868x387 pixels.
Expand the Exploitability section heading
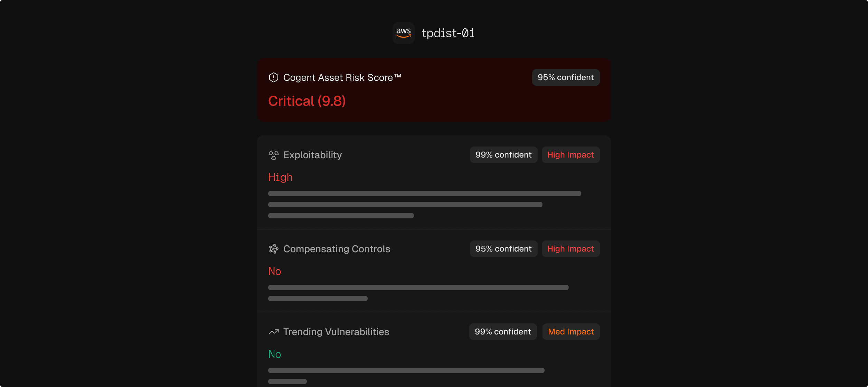pyautogui.click(x=312, y=155)
